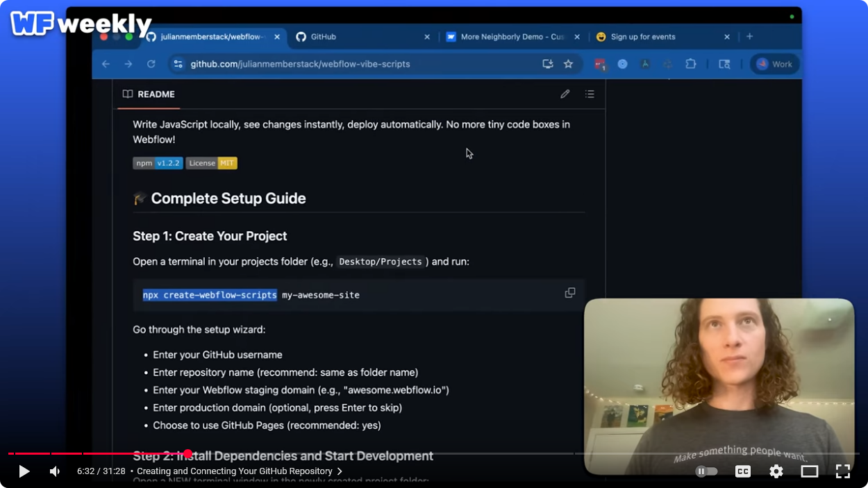
Task: Go forward in browser history
Action: tap(128, 64)
